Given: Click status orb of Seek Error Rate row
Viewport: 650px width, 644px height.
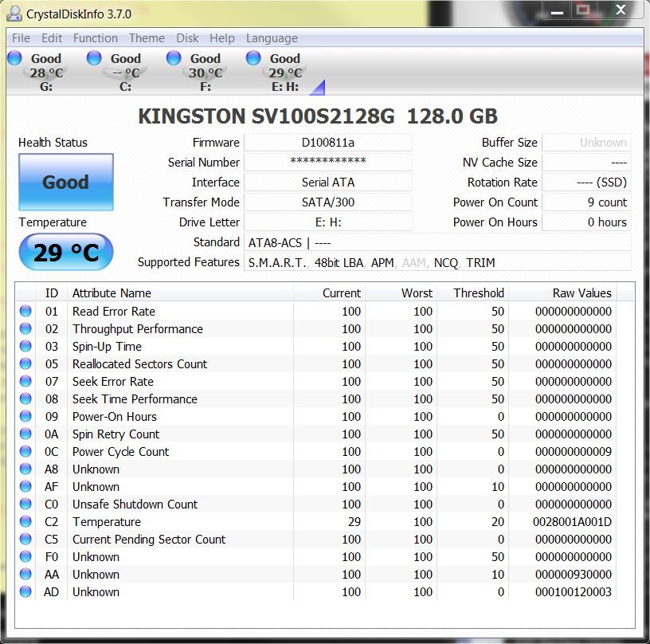Looking at the screenshot, I should [x=25, y=381].
